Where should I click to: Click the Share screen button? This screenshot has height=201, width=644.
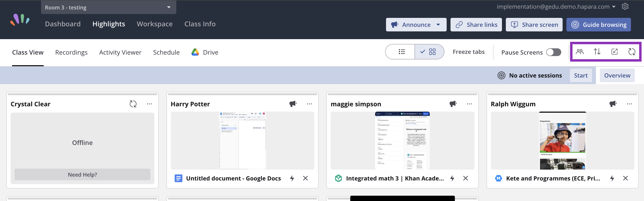534,24
